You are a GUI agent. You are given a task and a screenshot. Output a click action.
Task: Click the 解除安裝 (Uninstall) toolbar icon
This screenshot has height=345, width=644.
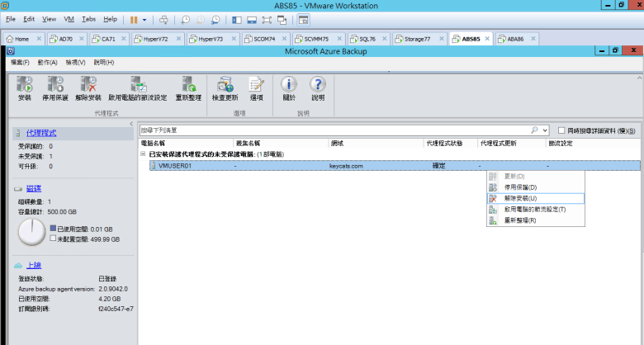[x=88, y=83]
